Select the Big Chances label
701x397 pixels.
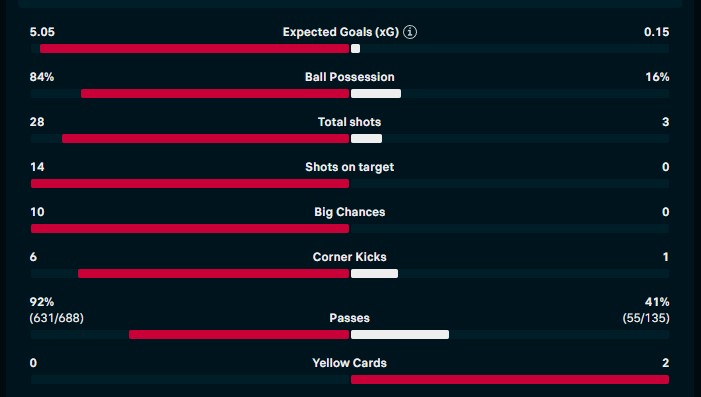(x=350, y=212)
